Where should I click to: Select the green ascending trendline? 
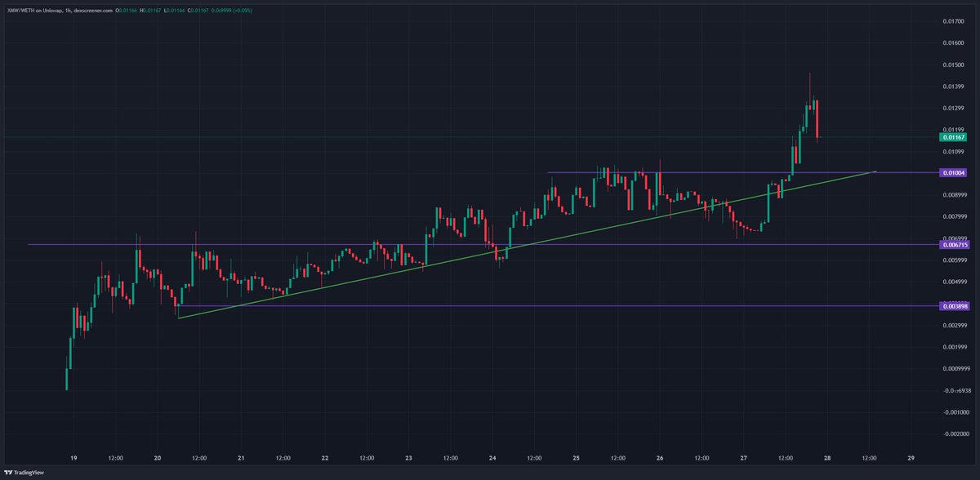(x=527, y=245)
